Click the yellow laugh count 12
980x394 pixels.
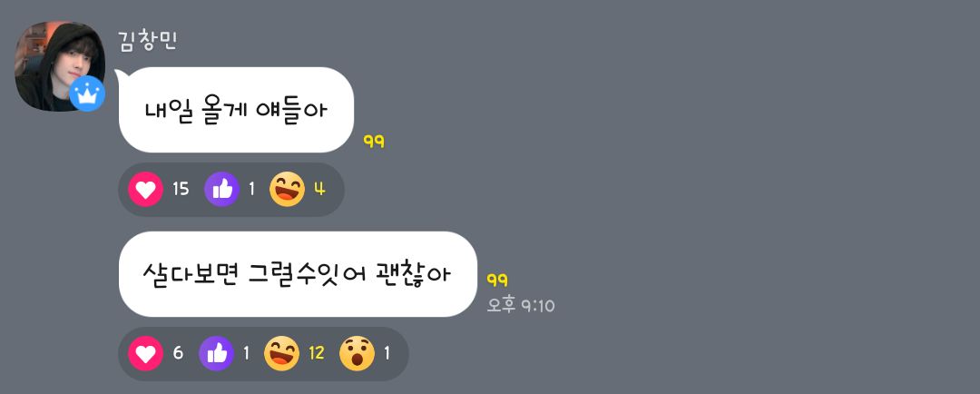pos(317,353)
